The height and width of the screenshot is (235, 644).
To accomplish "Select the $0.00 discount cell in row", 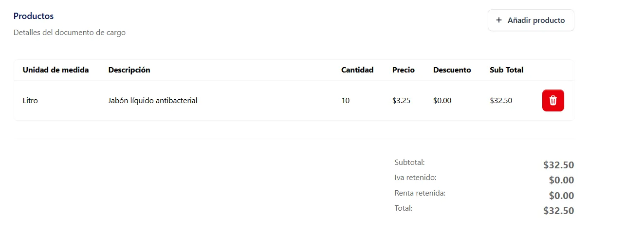I will (442, 101).
